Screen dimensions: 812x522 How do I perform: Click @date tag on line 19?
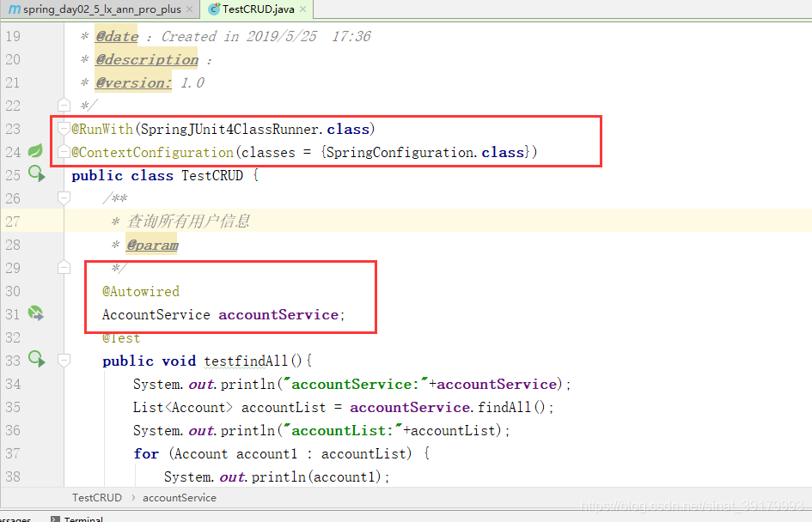[x=117, y=36]
